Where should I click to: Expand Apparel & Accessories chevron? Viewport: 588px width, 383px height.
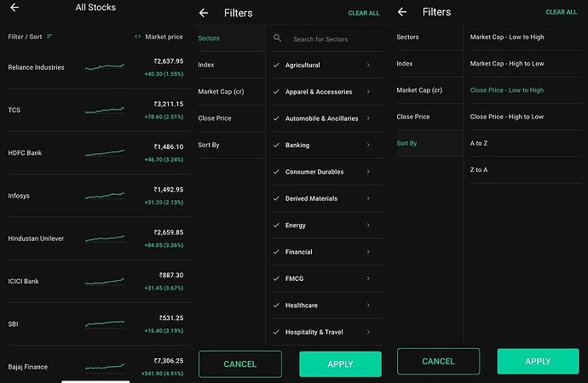[x=368, y=92]
